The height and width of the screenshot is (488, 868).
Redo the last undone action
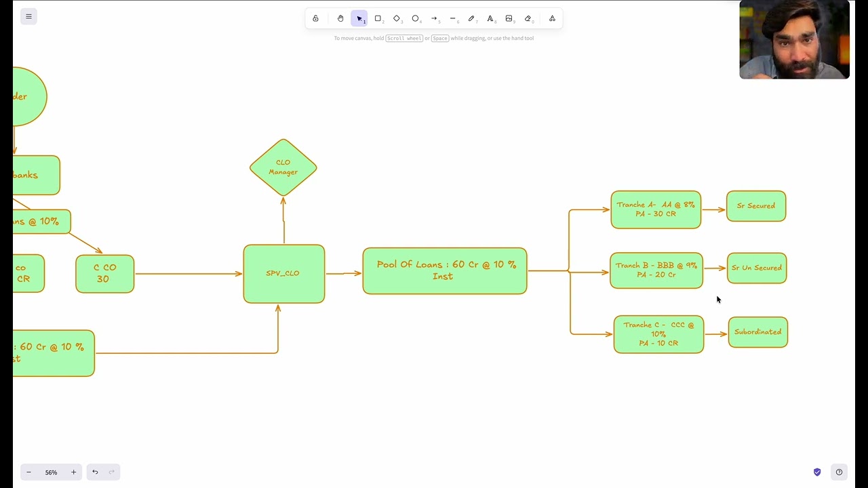coord(112,472)
